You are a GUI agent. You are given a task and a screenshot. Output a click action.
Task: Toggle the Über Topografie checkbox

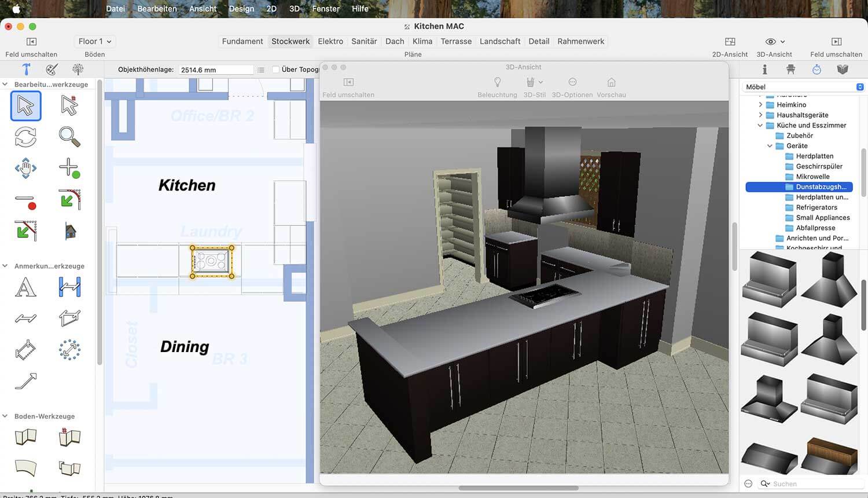[276, 69]
